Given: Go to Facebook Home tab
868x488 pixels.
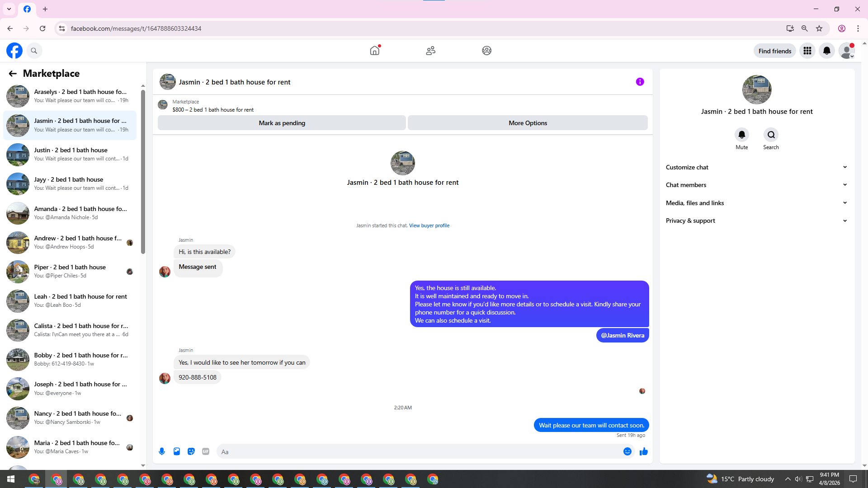Looking at the screenshot, I should pyautogui.click(x=375, y=51).
